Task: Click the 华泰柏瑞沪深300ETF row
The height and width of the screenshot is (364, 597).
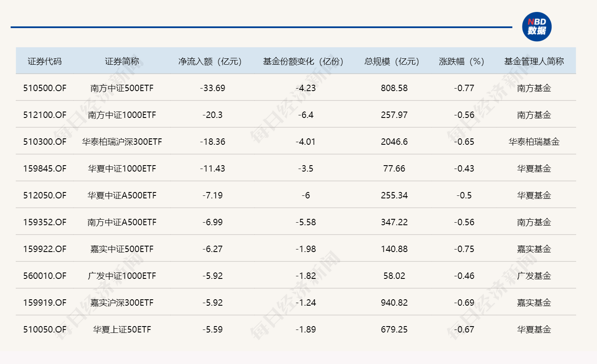Action: tap(121, 141)
